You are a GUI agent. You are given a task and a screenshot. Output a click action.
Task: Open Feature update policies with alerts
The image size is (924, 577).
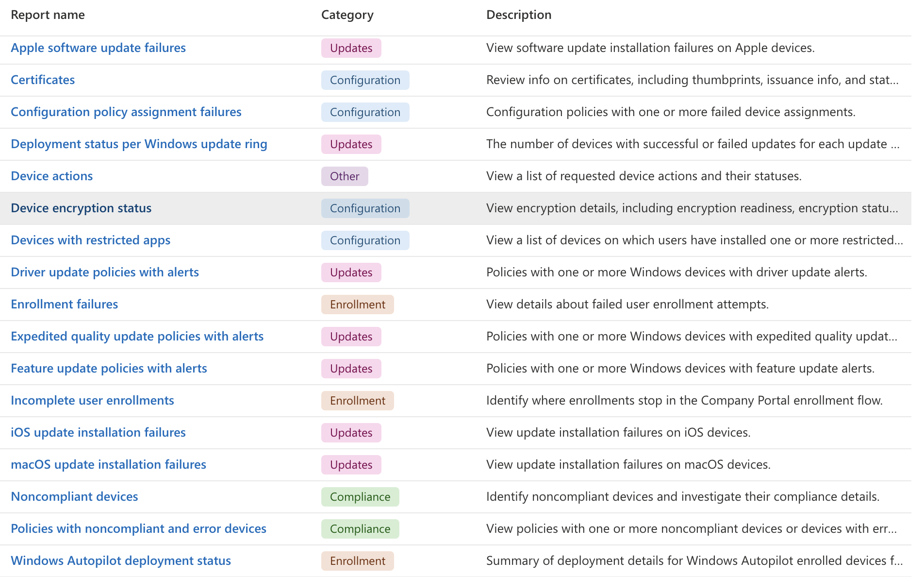click(109, 368)
